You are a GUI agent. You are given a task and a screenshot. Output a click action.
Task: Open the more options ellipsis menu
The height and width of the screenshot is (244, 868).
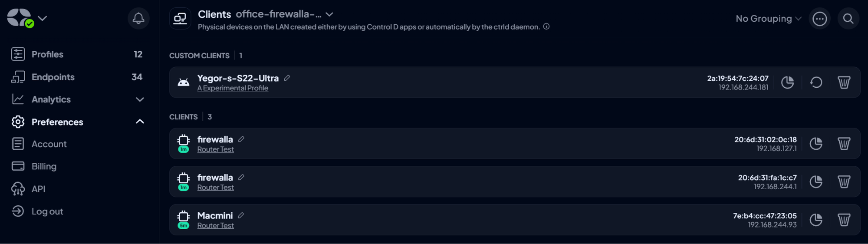pyautogui.click(x=819, y=19)
